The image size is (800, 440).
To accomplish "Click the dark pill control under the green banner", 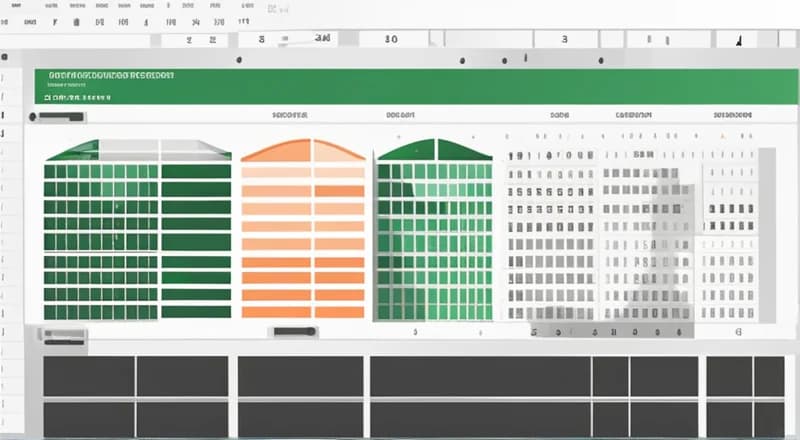I will point(58,117).
